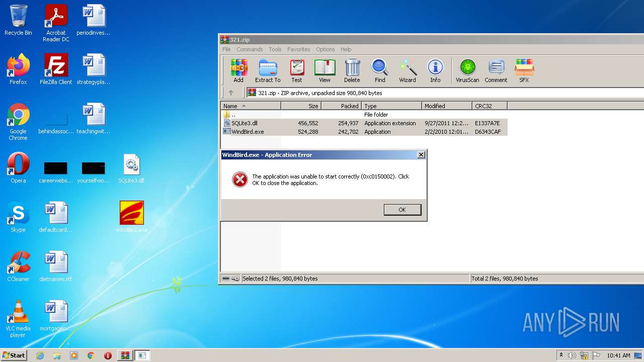The image size is (644, 362).
Task: Select Skype desktop shortcut
Action: [x=18, y=217]
